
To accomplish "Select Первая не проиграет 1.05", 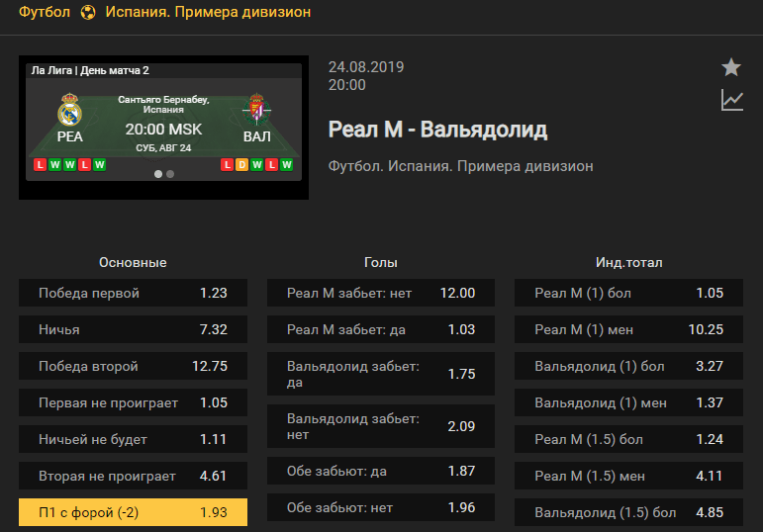I will click(x=133, y=402).
